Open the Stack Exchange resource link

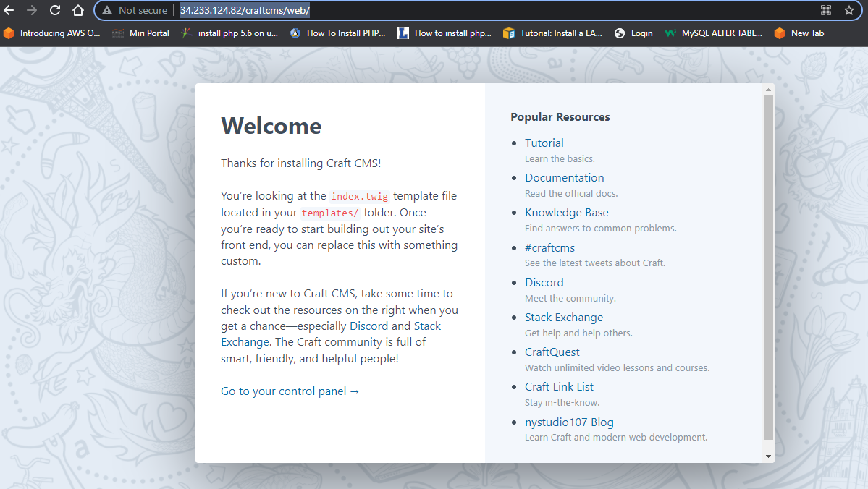563,318
